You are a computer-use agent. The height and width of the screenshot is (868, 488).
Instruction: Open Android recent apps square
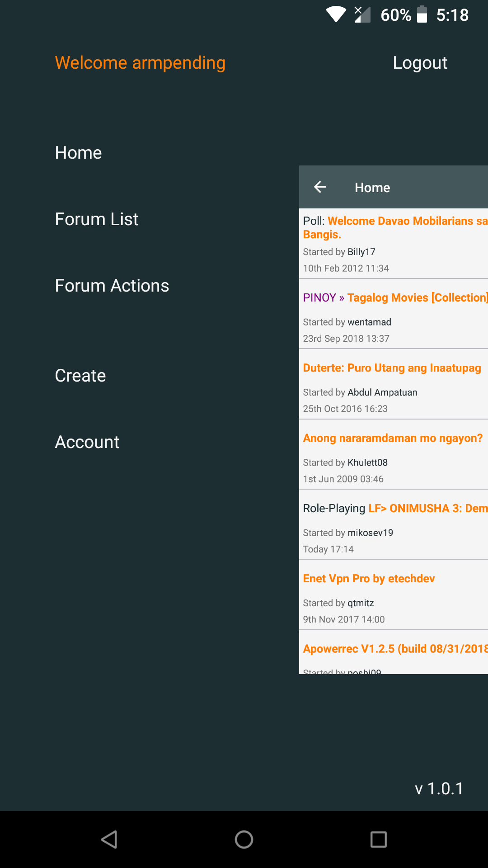[378, 840]
